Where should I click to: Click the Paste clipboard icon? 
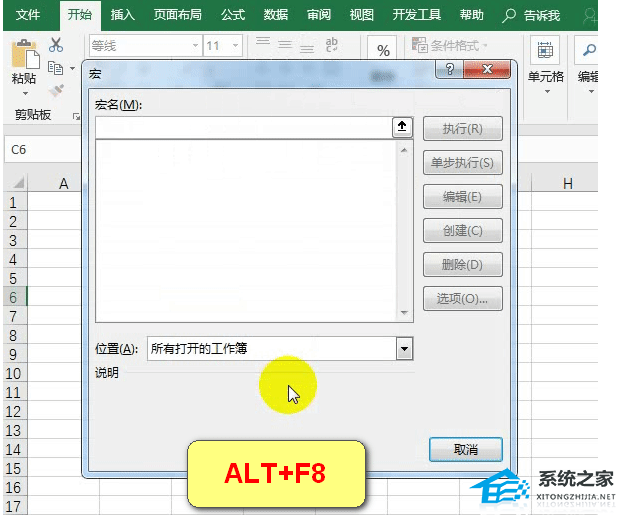(25, 54)
